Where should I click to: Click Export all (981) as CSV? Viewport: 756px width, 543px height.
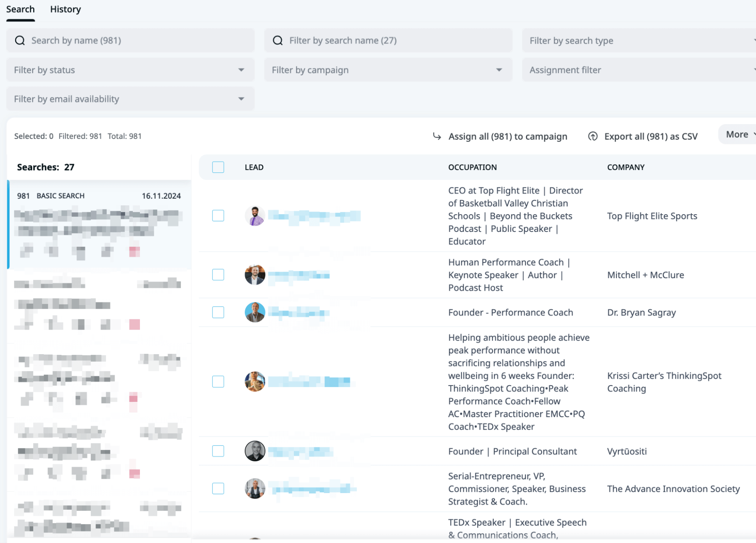coord(650,136)
